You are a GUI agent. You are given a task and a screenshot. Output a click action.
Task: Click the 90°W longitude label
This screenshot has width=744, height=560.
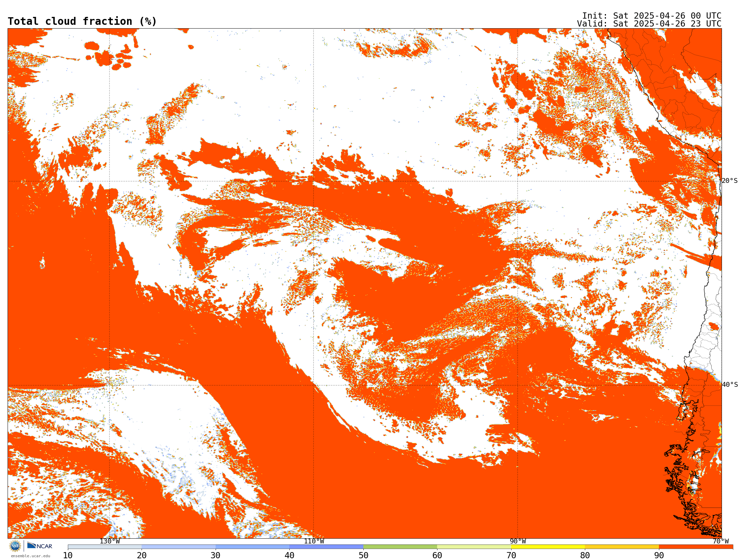pos(518,541)
